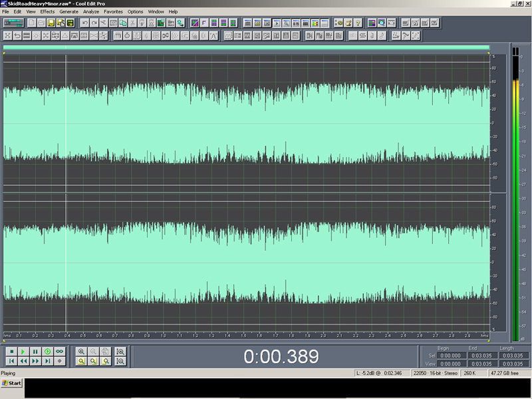Zoom in horizontally magnifier plus

click(81, 352)
